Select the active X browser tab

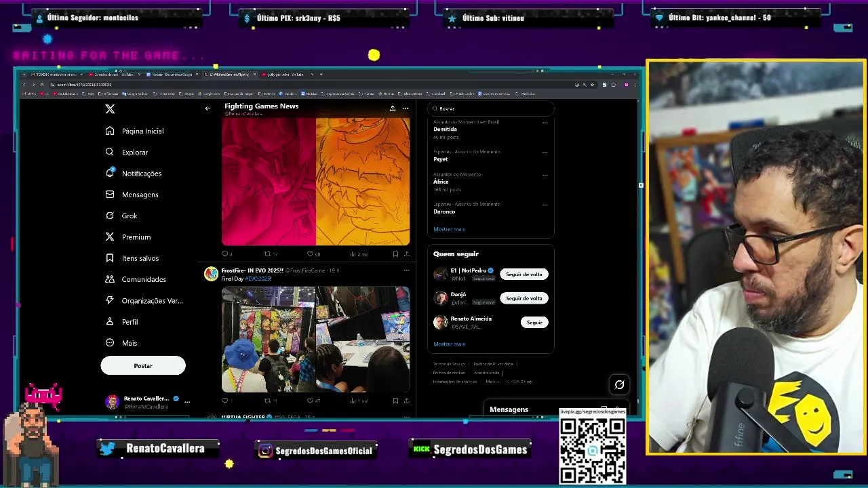pyautogui.click(x=229, y=75)
